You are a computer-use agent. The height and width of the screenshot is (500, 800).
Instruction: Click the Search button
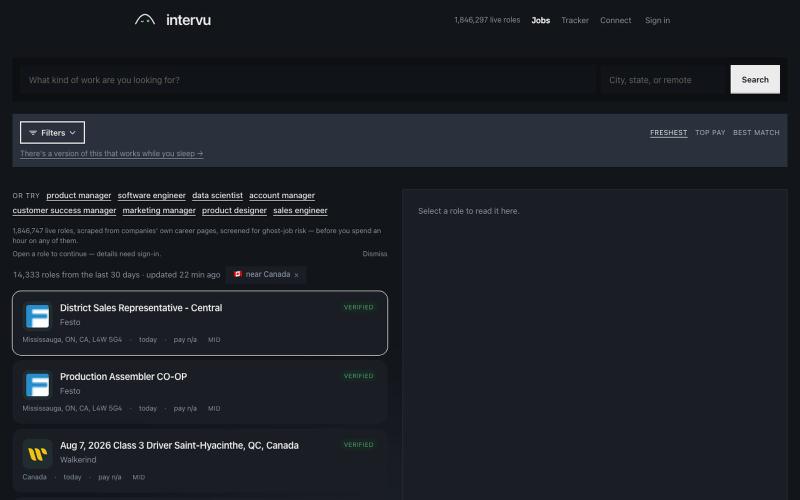(755, 80)
